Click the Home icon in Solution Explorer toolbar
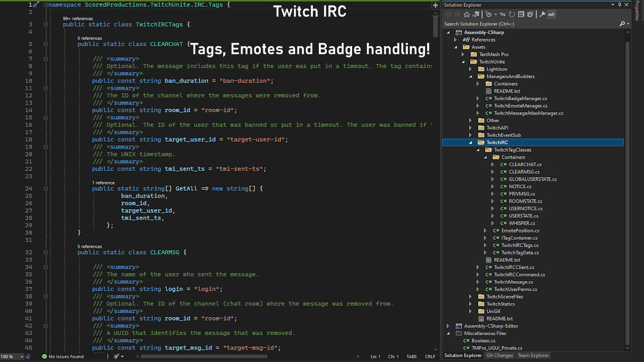This screenshot has height=362, width=644. [467, 14]
